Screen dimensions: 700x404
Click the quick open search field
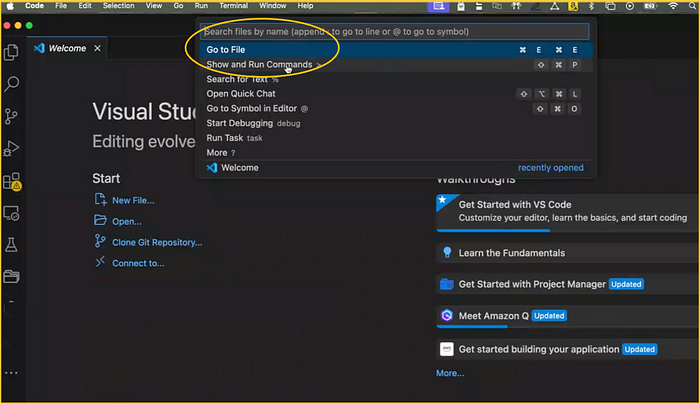(395, 32)
